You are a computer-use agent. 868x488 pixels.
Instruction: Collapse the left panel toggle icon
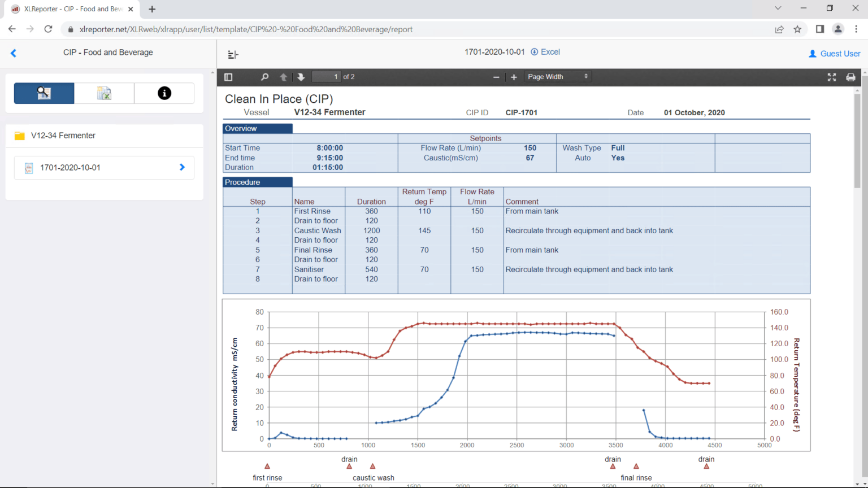[x=233, y=55]
